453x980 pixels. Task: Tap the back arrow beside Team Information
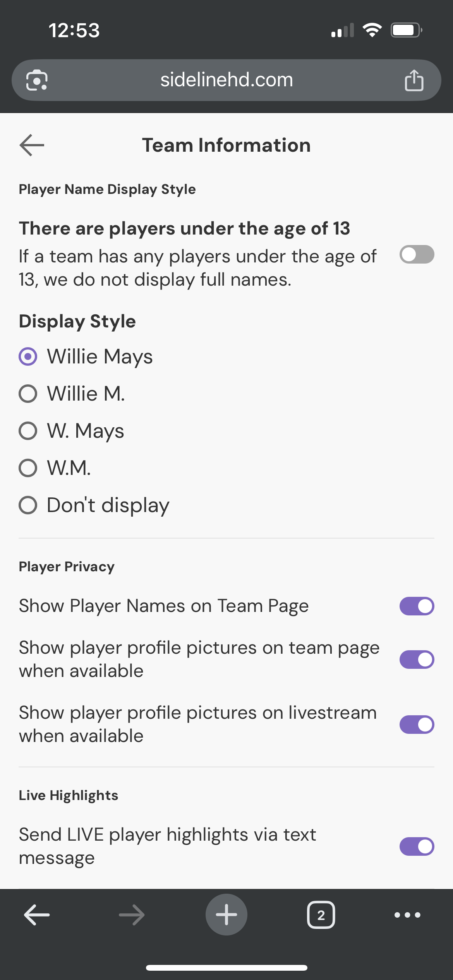pyautogui.click(x=32, y=145)
